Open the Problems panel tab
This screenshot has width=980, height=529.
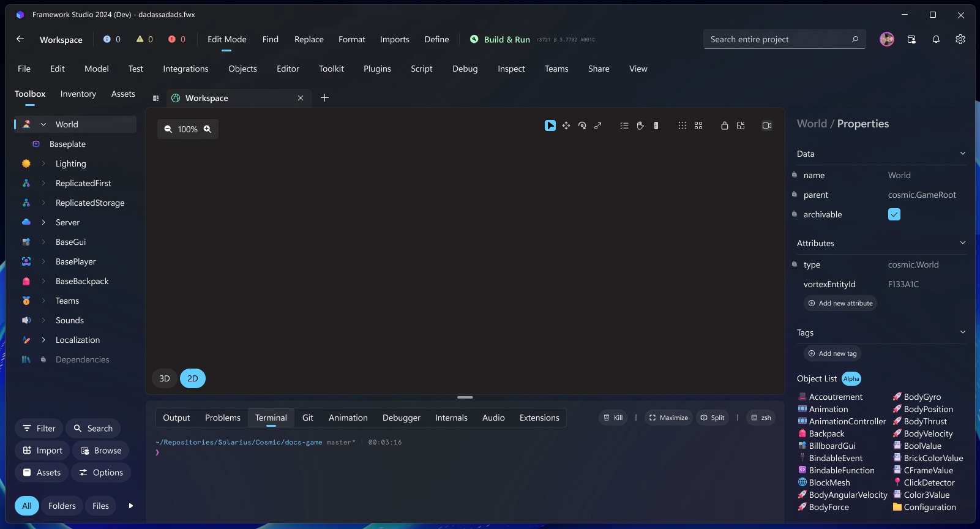(223, 418)
